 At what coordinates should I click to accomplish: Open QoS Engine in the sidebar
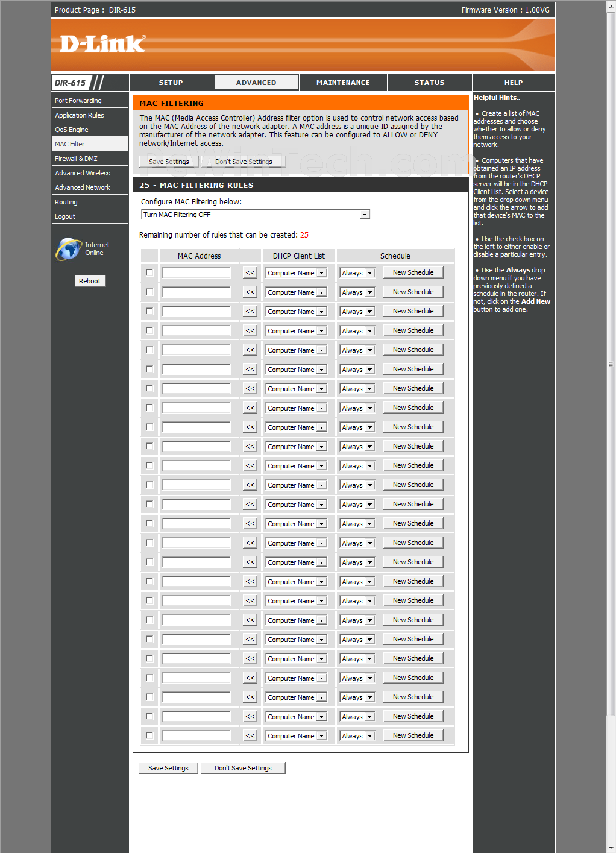point(90,130)
